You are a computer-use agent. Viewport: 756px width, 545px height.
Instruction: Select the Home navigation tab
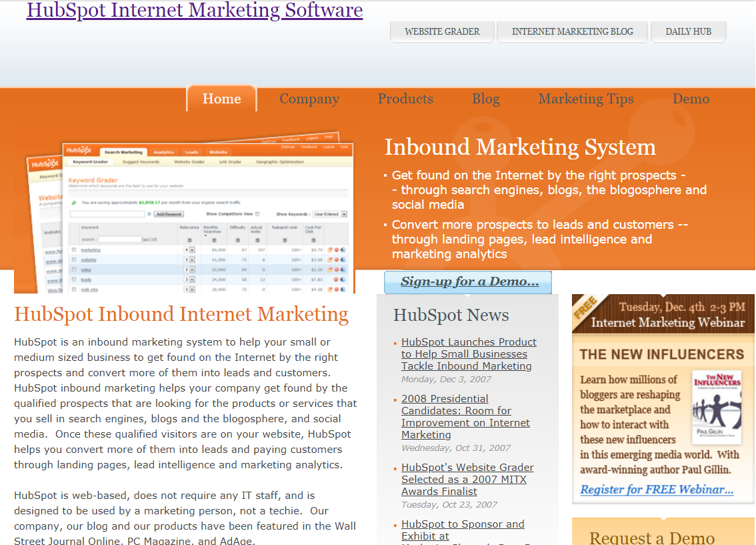click(x=222, y=99)
